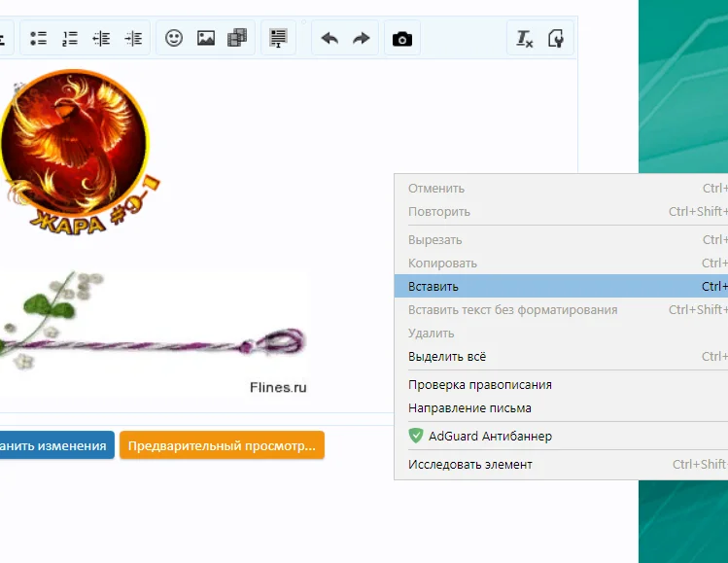728x563 pixels.
Task: Insert media with the film icon
Action: (x=237, y=38)
